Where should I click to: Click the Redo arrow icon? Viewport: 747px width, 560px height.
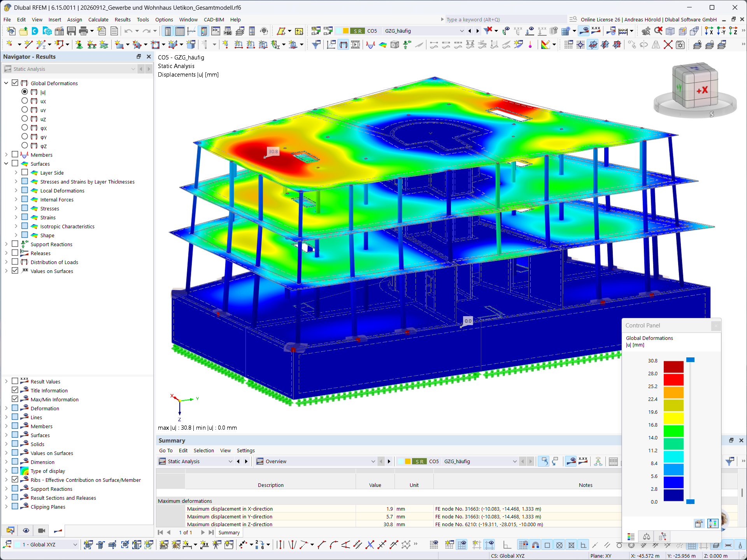pyautogui.click(x=146, y=31)
